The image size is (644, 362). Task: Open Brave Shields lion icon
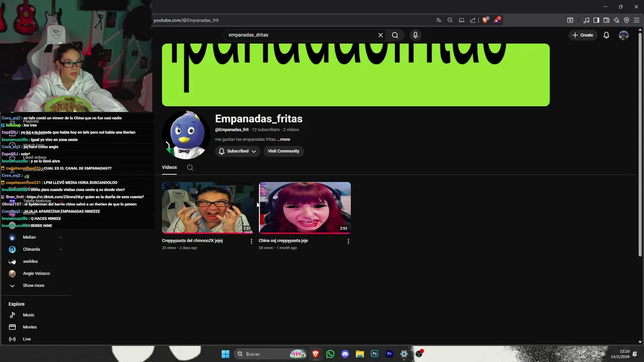(485, 20)
